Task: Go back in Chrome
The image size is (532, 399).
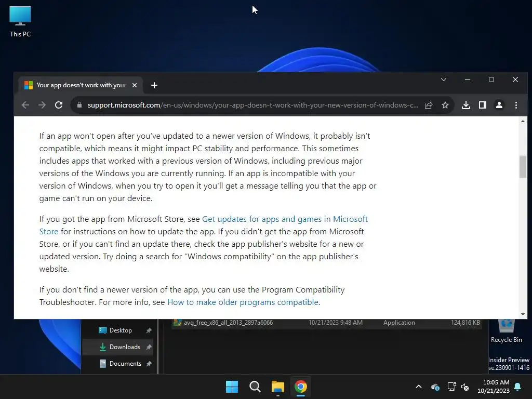Action: (25, 105)
